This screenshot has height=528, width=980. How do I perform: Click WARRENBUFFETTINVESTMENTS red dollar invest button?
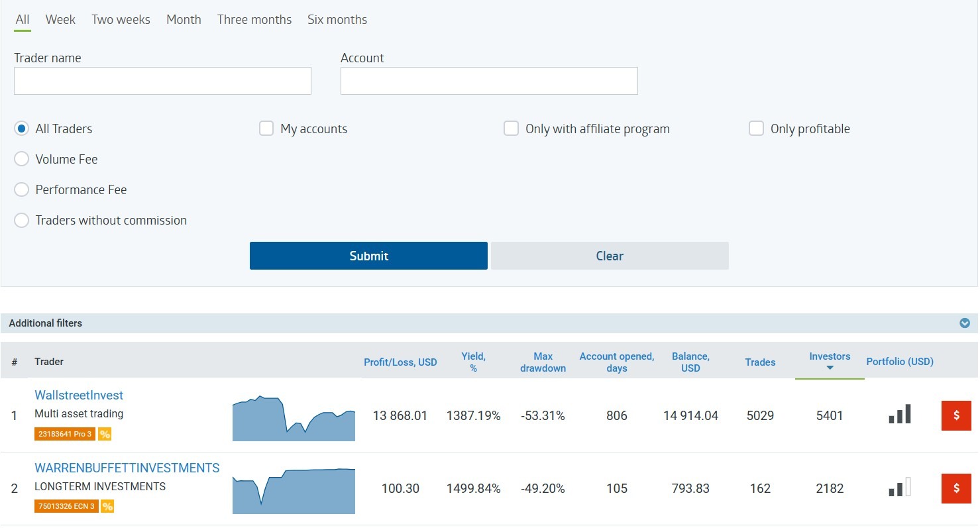(x=955, y=488)
